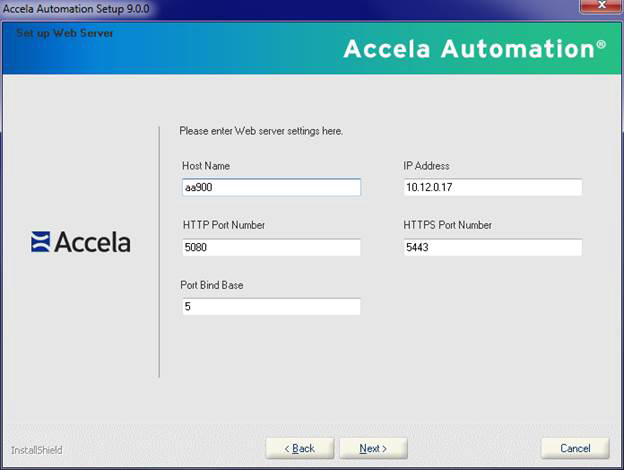Screen dimensions: 624x470
Task: Click the HTTP Port Number label
Action: [x=223, y=225]
